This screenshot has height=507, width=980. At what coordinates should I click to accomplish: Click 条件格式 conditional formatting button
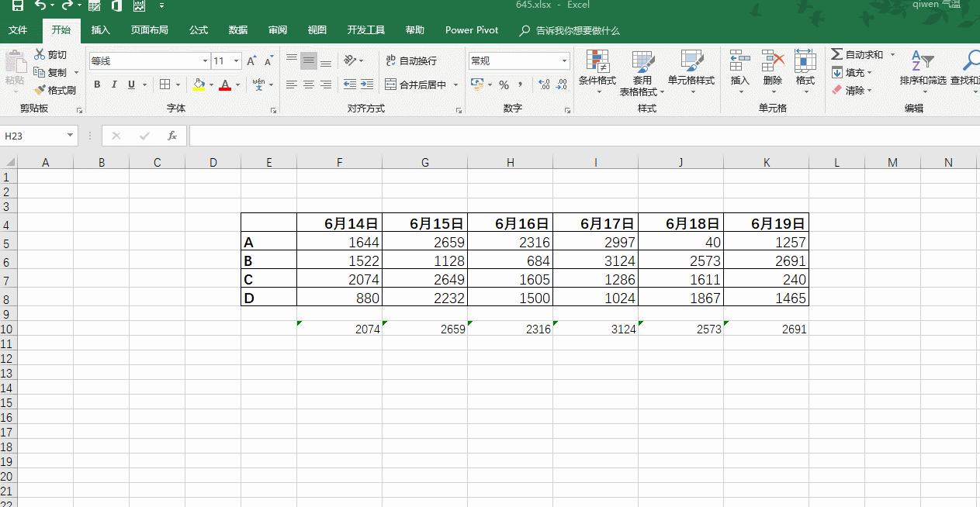click(597, 73)
